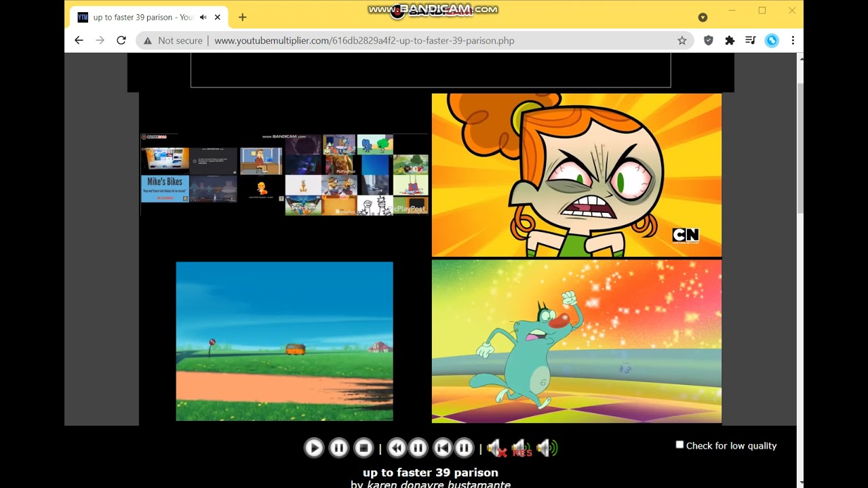Click the pause button right after rewind
Viewport: 868px width, 488px height.
418,447
